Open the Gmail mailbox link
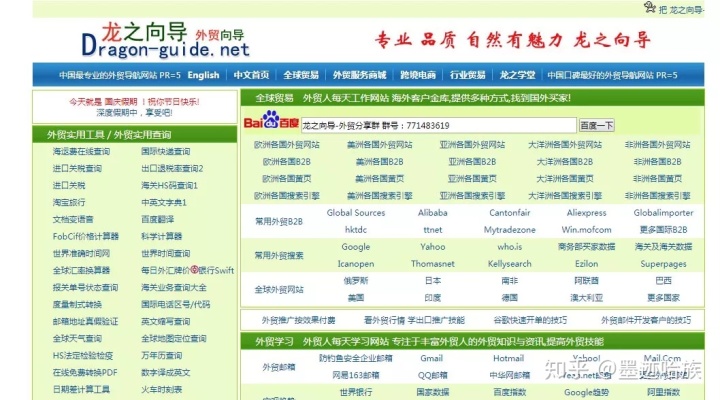Image resolution: width=720 pixels, height=400 pixels. (431, 358)
